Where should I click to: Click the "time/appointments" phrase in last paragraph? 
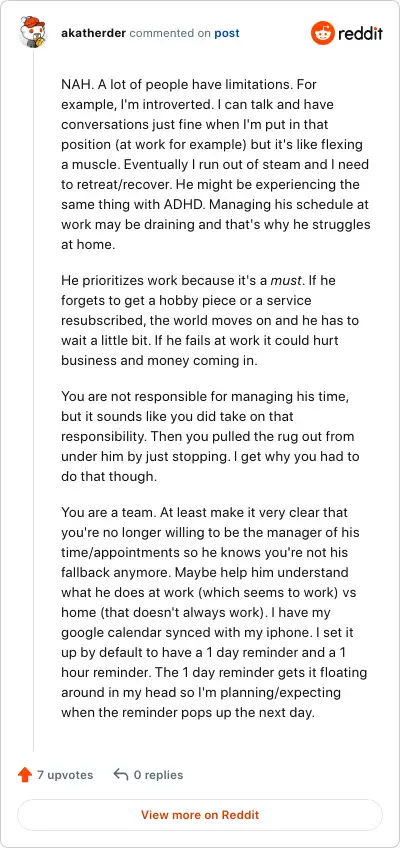(x=108, y=552)
